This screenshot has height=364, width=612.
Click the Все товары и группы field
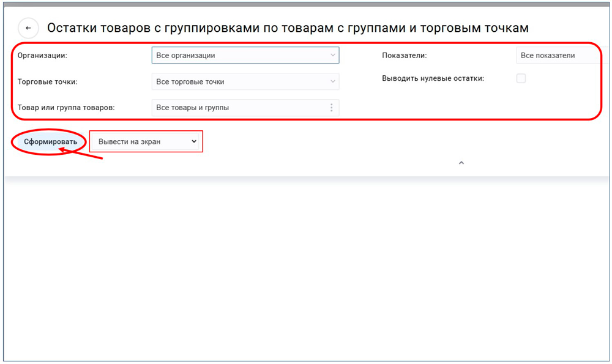[193, 108]
